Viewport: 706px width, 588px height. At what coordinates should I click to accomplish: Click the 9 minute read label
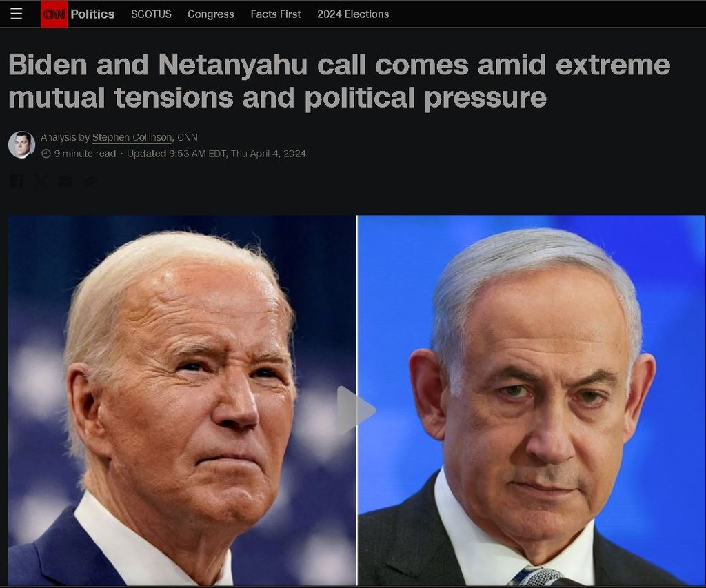point(85,154)
